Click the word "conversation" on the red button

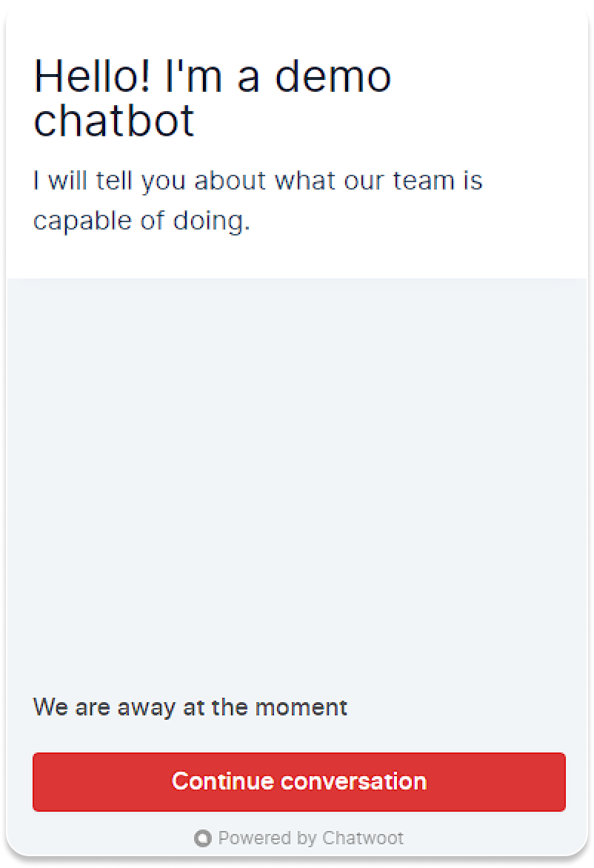click(354, 781)
